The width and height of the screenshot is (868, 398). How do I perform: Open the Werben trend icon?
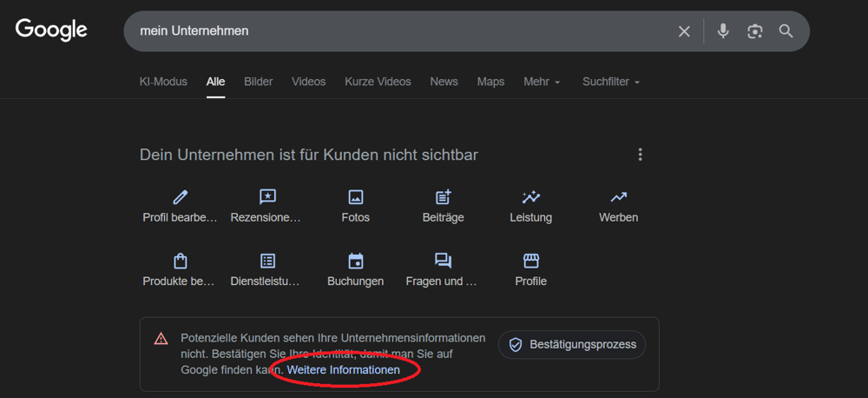(618, 196)
